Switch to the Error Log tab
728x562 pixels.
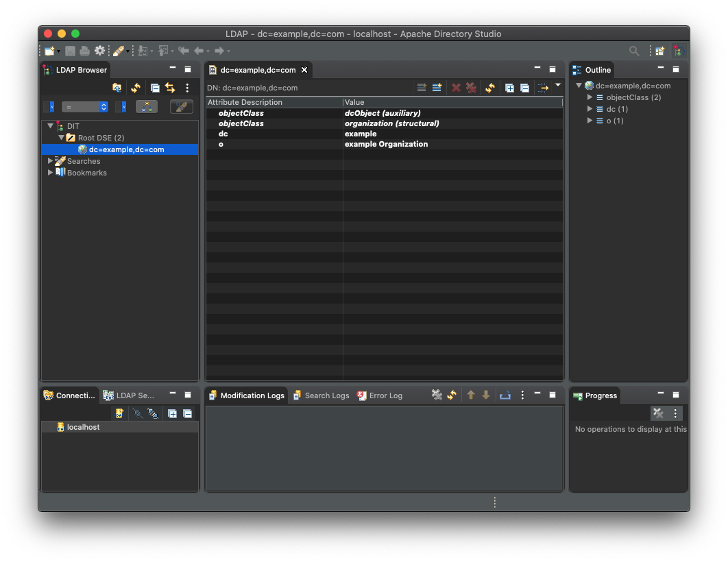(380, 395)
